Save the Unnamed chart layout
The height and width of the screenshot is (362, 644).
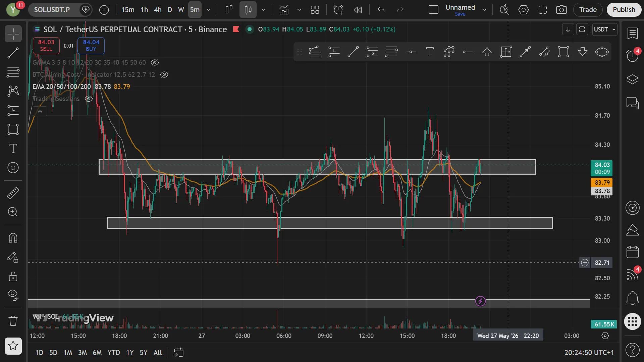click(x=460, y=14)
